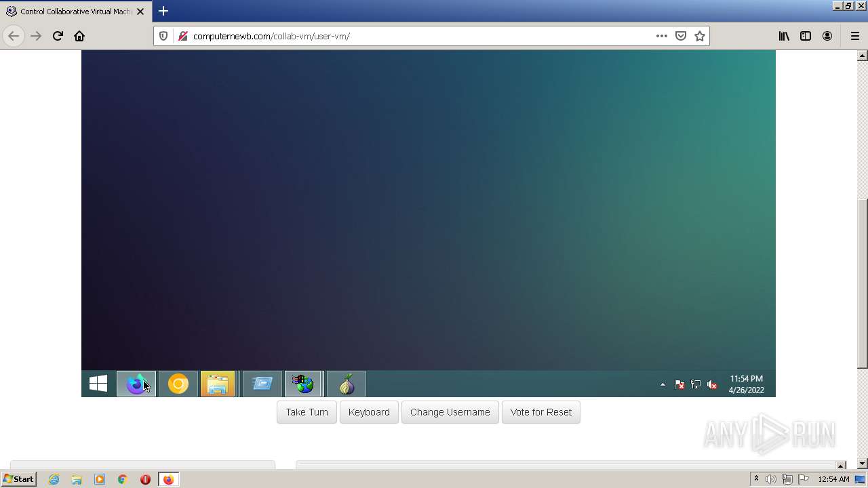The image size is (868, 488).
Task: Launch Tor Browser onion icon in VM taskbar
Action: coord(347,384)
